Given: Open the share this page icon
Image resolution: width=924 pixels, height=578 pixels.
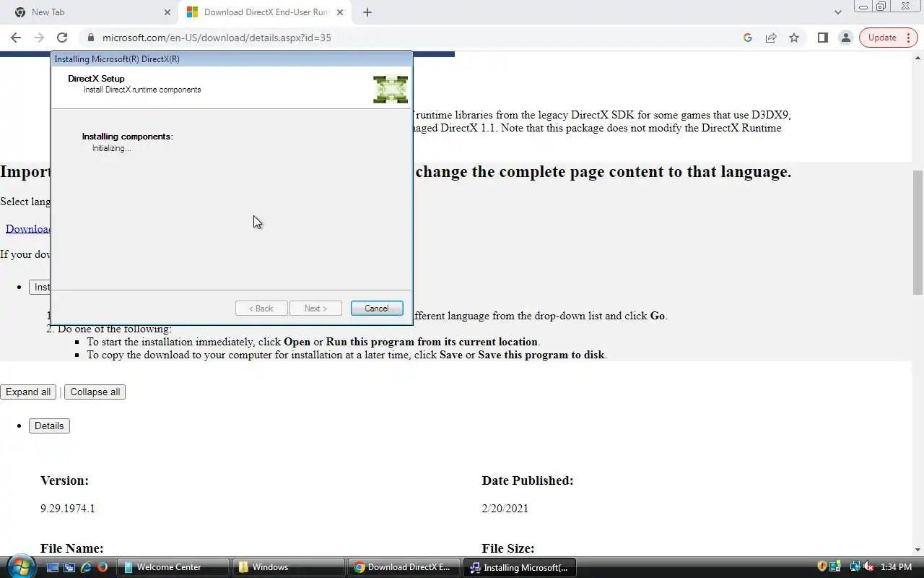Looking at the screenshot, I should 771,38.
